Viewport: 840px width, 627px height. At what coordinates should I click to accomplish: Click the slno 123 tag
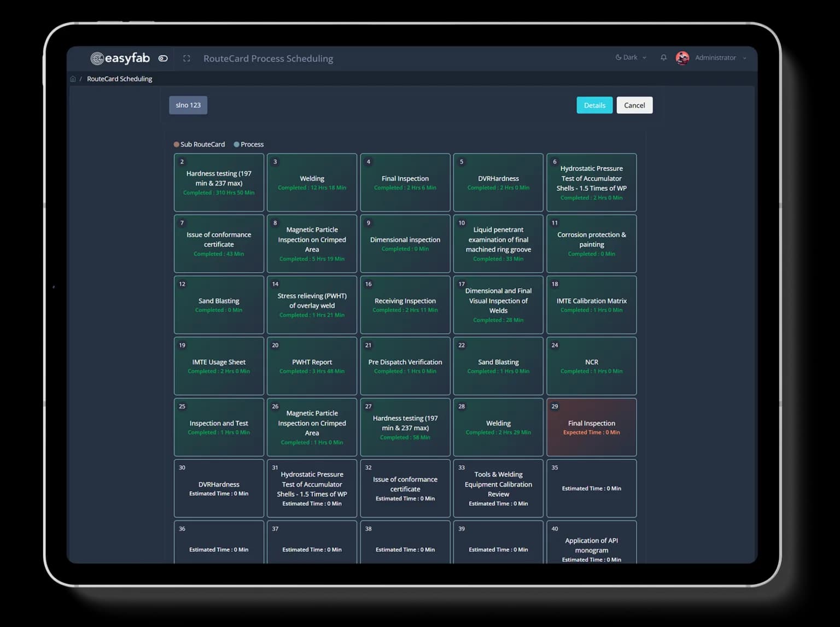[188, 105]
